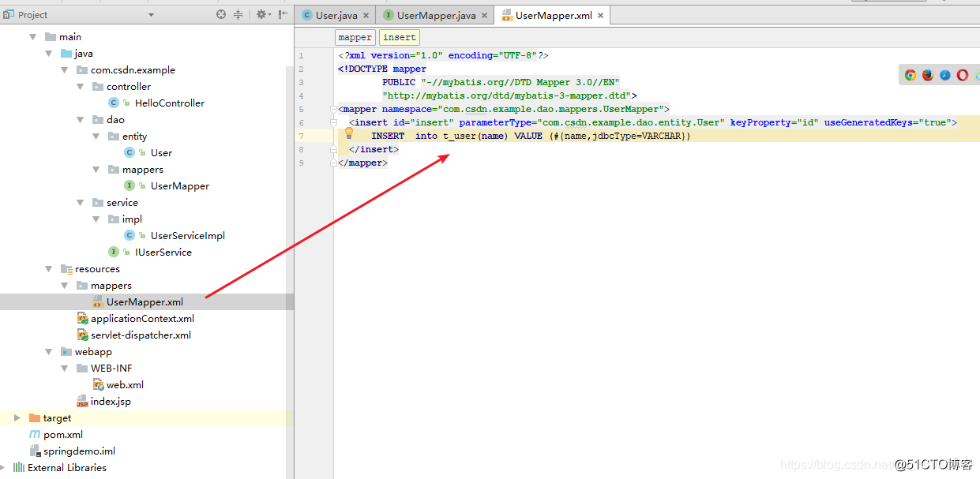980x479 pixels.
Task: Collapse the WEB-INF folder arrow
Action: [65, 369]
